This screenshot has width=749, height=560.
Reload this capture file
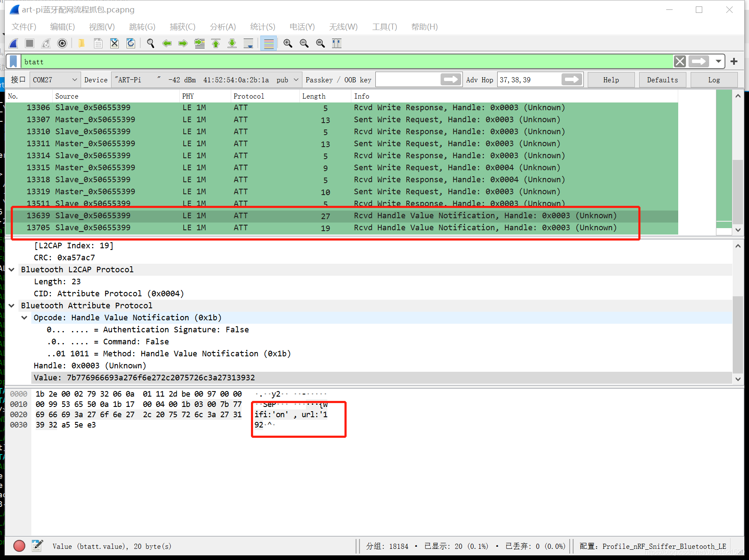131,43
